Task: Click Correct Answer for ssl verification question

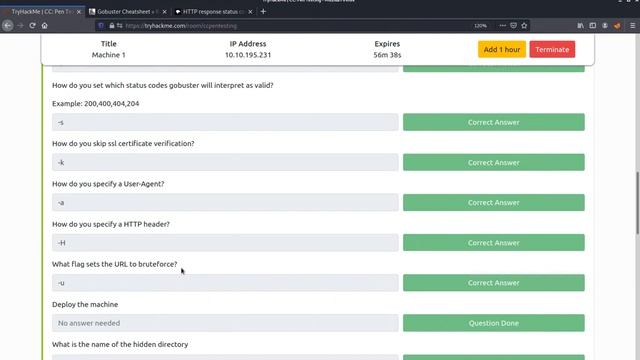Action: pyautogui.click(x=493, y=162)
